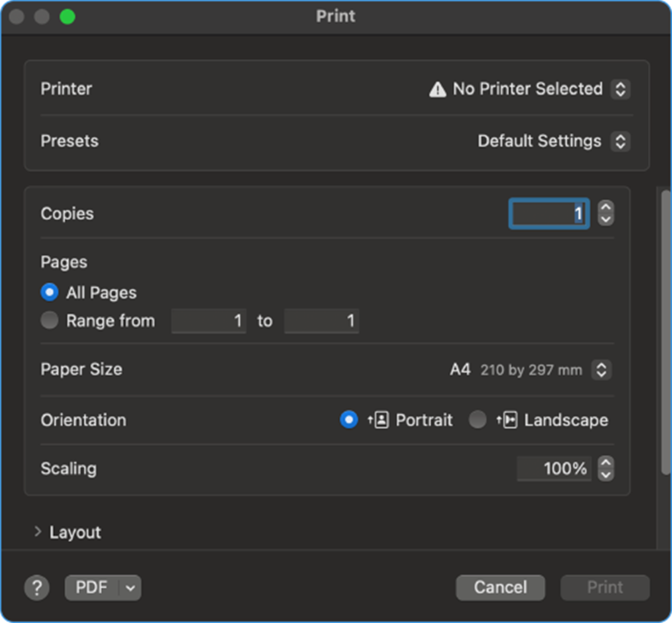This screenshot has width=672, height=623.
Task: Click the green zoom window button
Action: click(x=67, y=17)
